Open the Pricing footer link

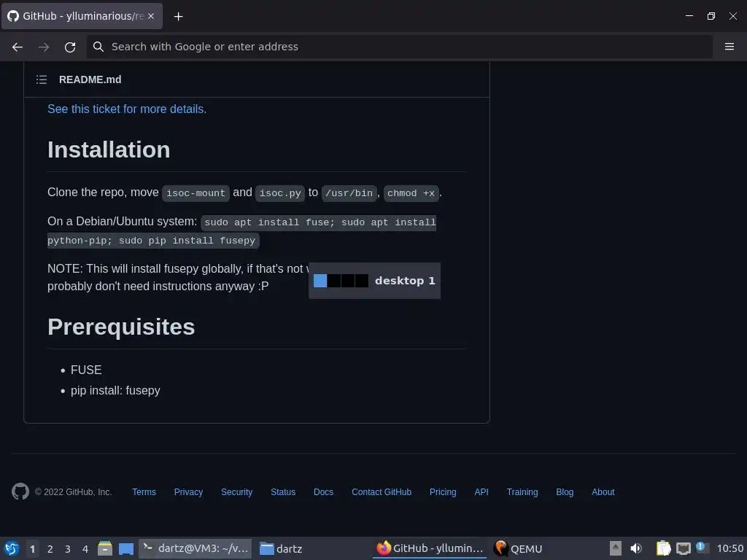(x=443, y=492)
